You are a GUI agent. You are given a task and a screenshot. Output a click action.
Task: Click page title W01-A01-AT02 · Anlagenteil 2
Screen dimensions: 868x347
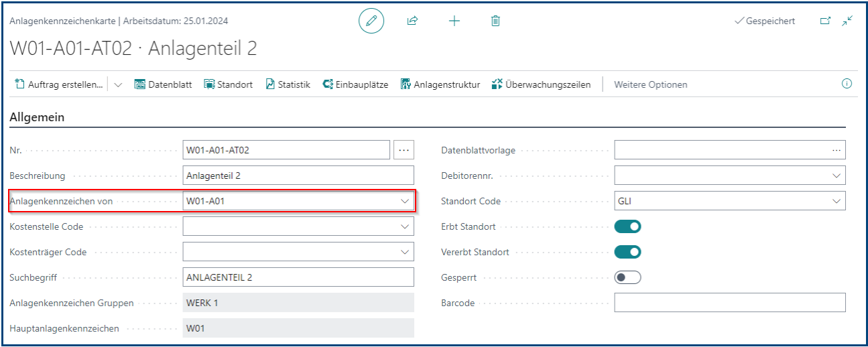pyautogui.click(x=133, y=48)
